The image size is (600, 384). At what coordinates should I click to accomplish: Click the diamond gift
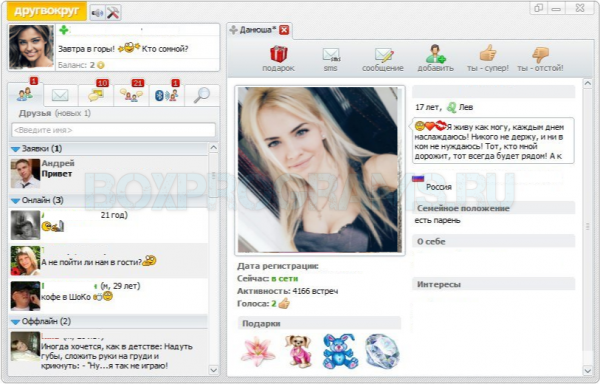coord(382,351)
